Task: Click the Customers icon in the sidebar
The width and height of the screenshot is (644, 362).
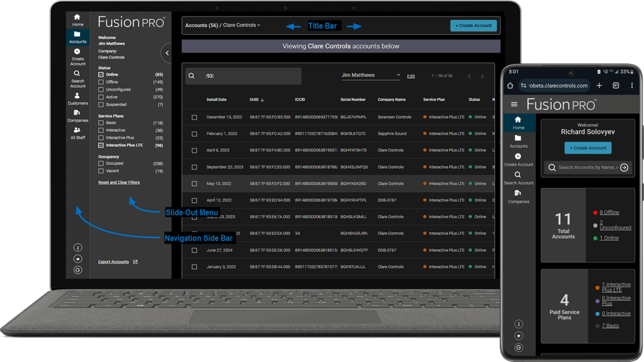Action: click(x=77, y=99)
